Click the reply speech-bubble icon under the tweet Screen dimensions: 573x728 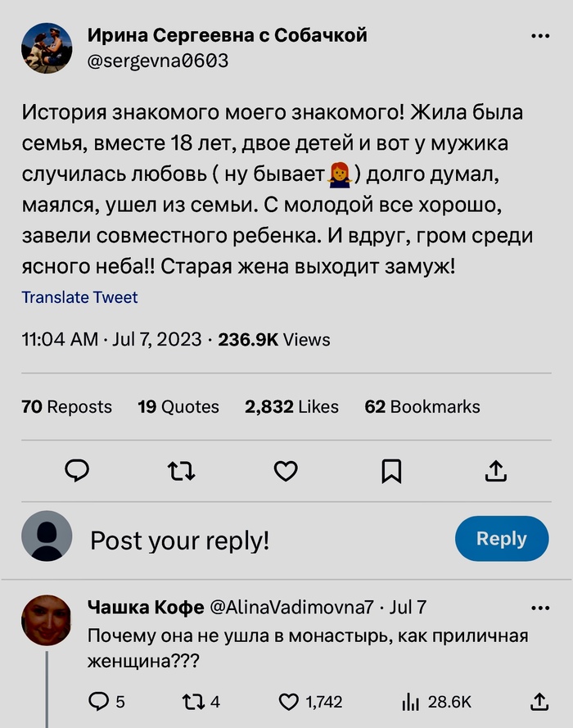[76, 469]
